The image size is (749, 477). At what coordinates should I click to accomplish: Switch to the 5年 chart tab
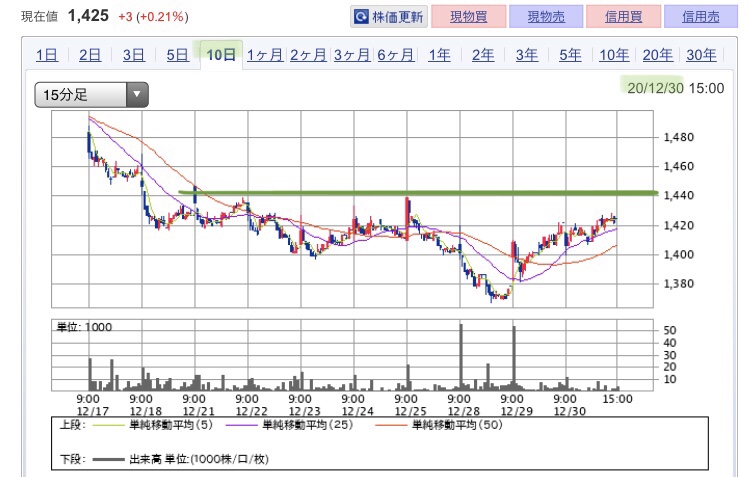tap(570, 55)
